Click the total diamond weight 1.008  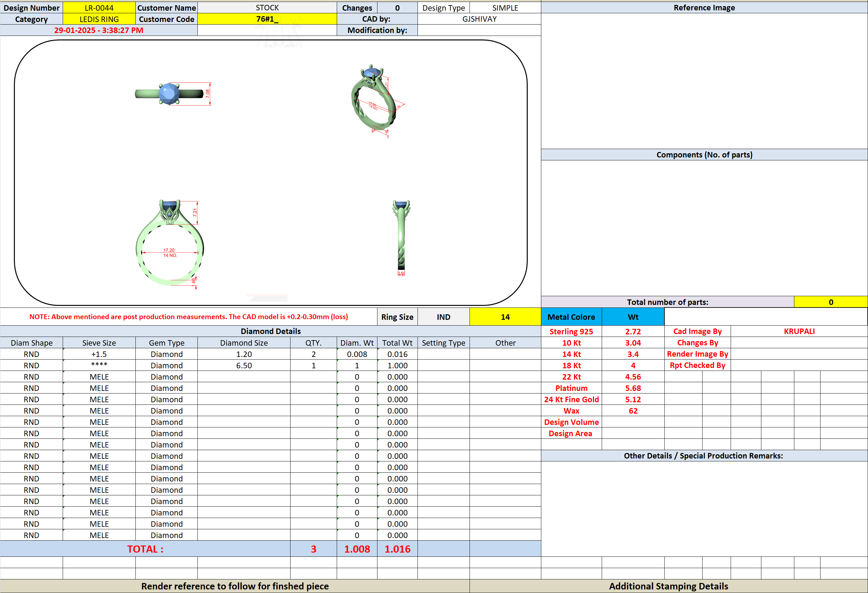357,549
